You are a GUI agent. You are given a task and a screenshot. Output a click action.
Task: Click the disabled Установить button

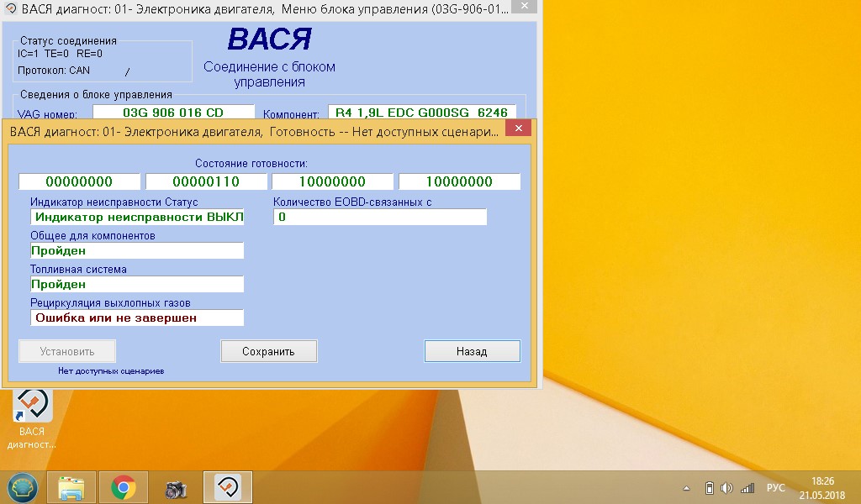pos(67,351)
